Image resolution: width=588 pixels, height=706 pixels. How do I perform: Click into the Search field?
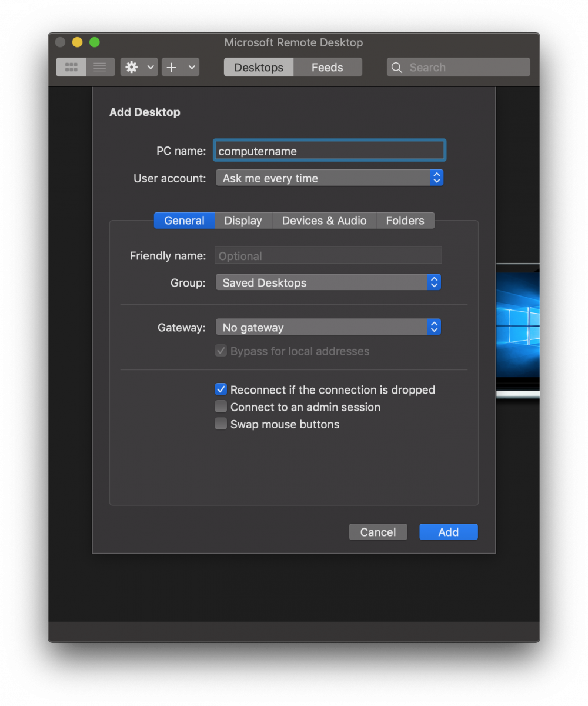tap(459, 67)
